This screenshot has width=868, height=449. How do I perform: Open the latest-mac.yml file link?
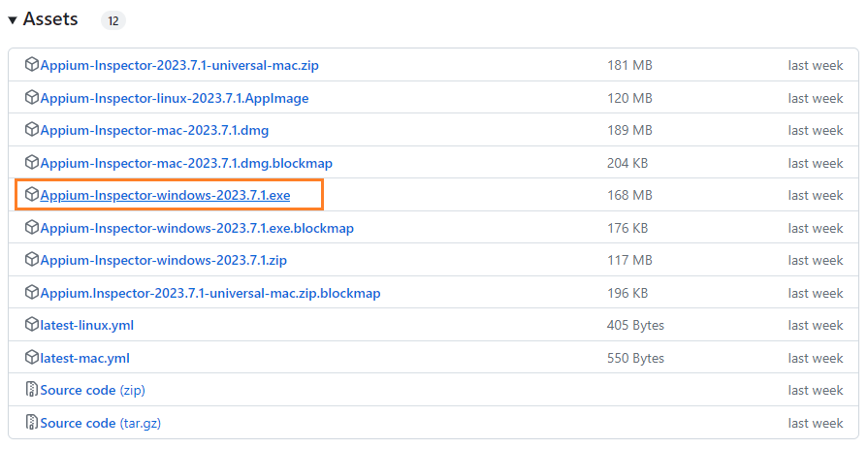[84, 358]
